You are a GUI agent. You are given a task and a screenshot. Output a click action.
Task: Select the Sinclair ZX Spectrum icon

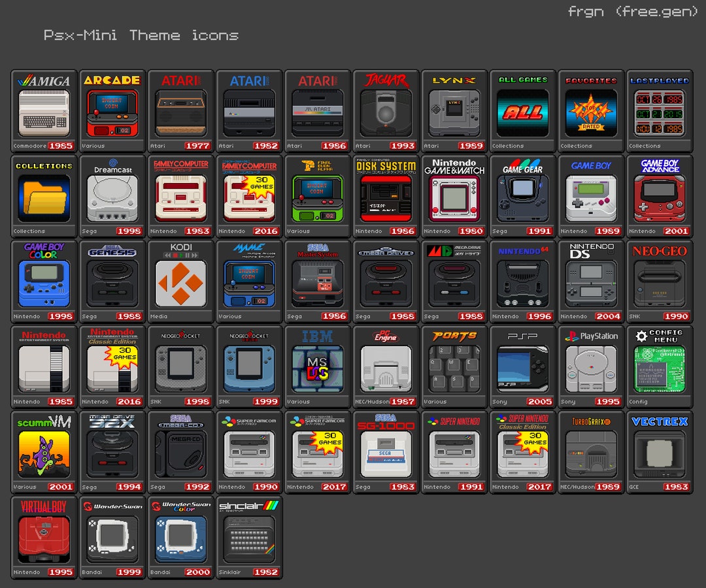coord(248,534)
